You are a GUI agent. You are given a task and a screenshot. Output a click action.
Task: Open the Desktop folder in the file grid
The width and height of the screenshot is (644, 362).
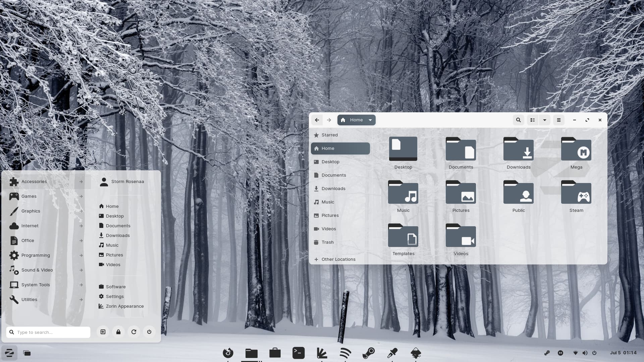click(403, 149)
